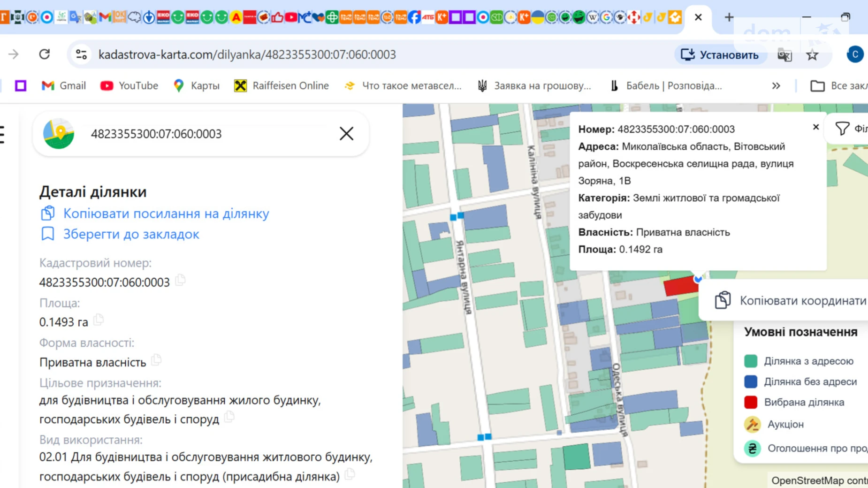Click the copy icon beside cadastral number
868x488 pixels.
coord(180,281)
